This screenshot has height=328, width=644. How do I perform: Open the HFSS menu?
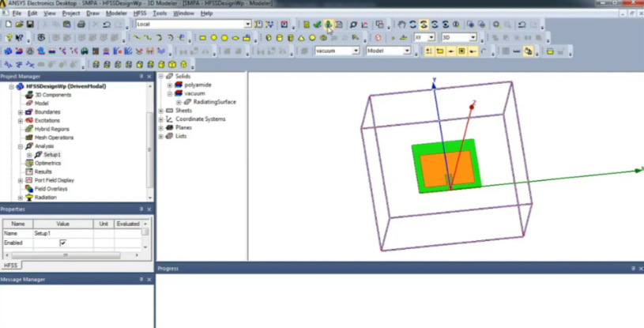pyautogui.click(x=139, y=13)
